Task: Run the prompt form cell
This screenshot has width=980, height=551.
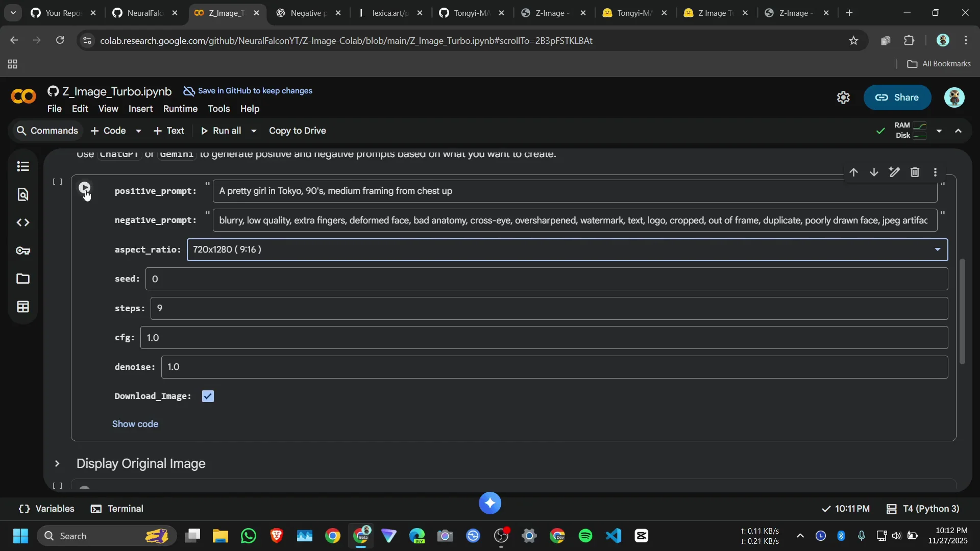Action: 85,187
